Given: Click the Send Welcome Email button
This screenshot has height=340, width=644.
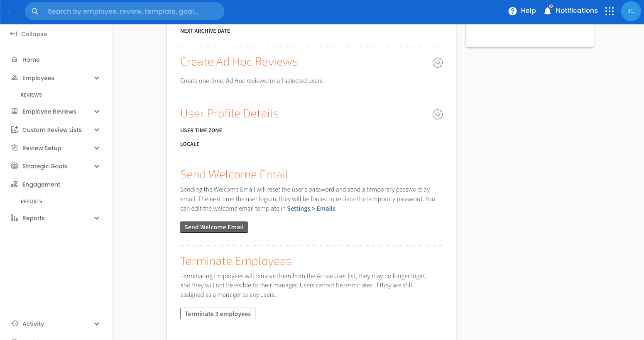Looking at the screenshot, I should click(x=214, y=227).
